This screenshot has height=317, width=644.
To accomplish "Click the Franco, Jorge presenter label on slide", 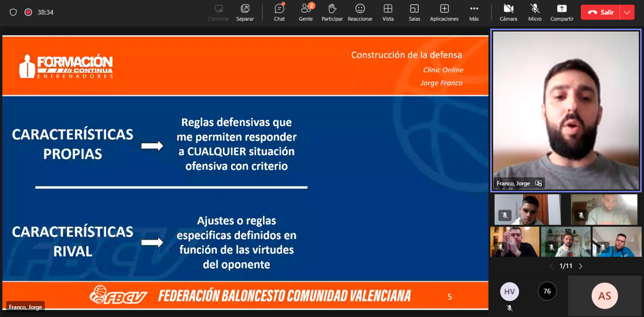I will [x=25, y=307].
